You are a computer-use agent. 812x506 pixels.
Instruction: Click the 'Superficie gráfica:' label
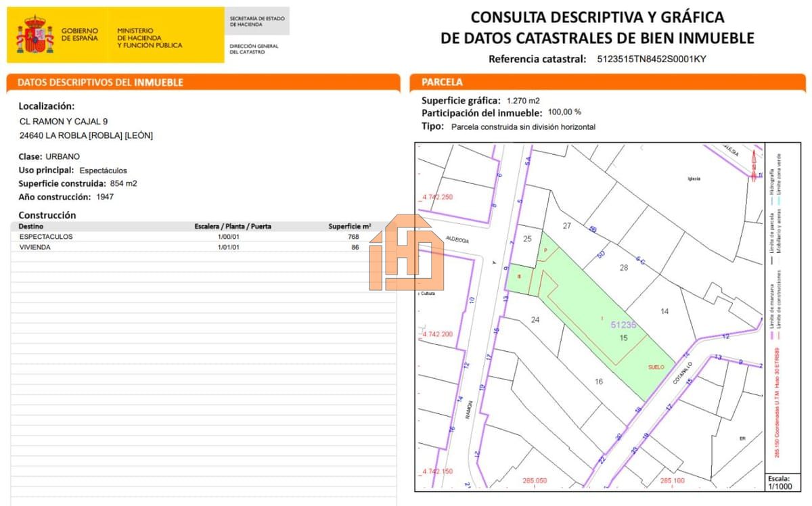[461, 100]
